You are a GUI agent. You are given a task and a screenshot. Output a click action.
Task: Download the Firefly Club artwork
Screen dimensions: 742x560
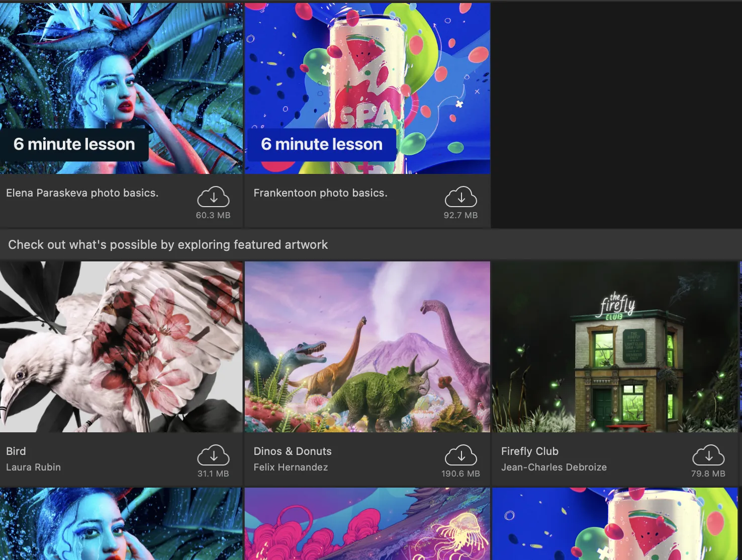point(708,455)
